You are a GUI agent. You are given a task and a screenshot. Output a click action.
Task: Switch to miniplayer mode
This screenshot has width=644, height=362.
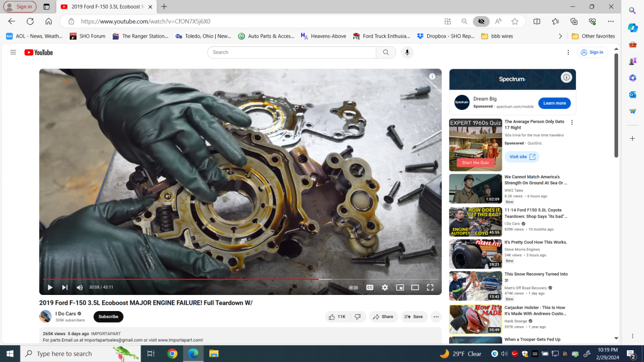click(x=400, y=287)
